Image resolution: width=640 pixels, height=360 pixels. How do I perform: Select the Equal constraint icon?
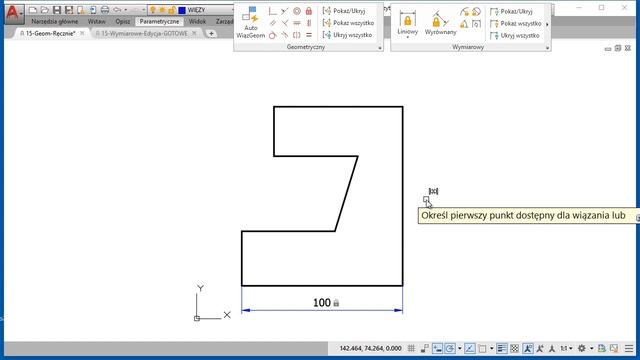309,35
